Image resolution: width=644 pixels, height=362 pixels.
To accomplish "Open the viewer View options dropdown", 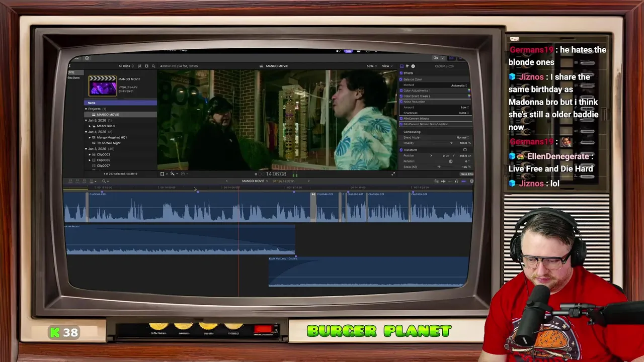I will coord(387,66).
